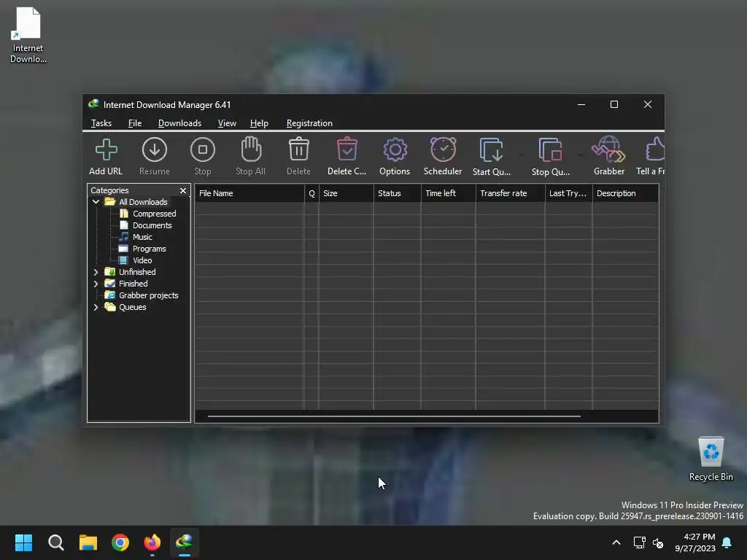Click the Internet Download Manager taskbar icon
Image resolution: width=747 pixels, height=560 pixels.
click(x=185, y=542)
